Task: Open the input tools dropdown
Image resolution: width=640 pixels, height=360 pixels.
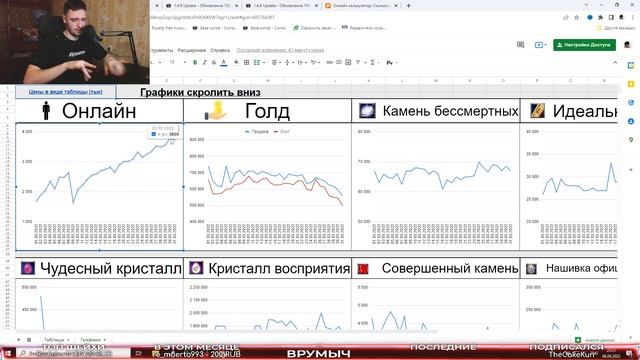Action: 391,62
